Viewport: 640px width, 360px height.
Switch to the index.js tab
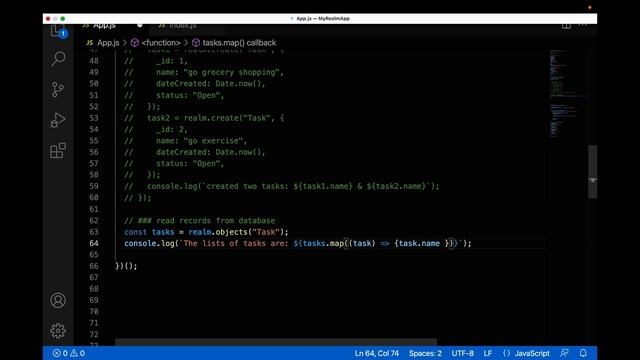tap(183, 26)
